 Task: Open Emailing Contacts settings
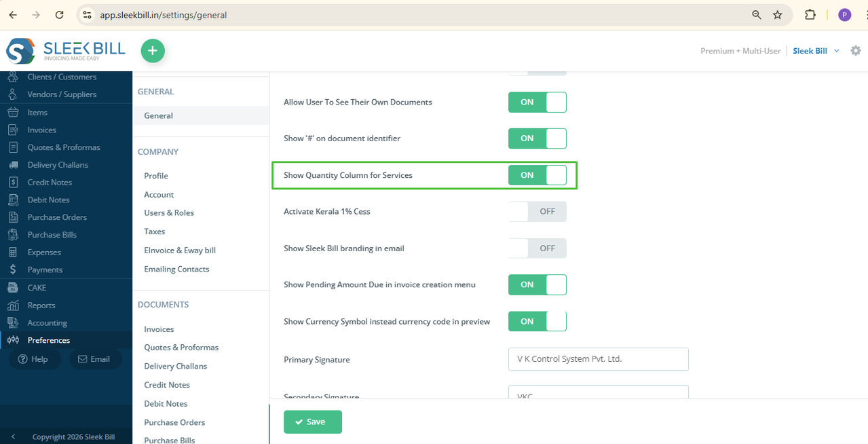[176, 269]
